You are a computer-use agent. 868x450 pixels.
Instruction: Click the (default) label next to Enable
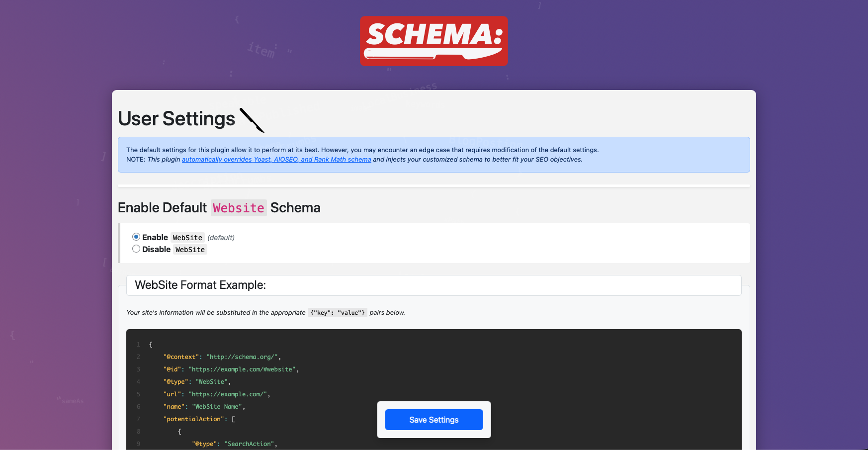221,238
